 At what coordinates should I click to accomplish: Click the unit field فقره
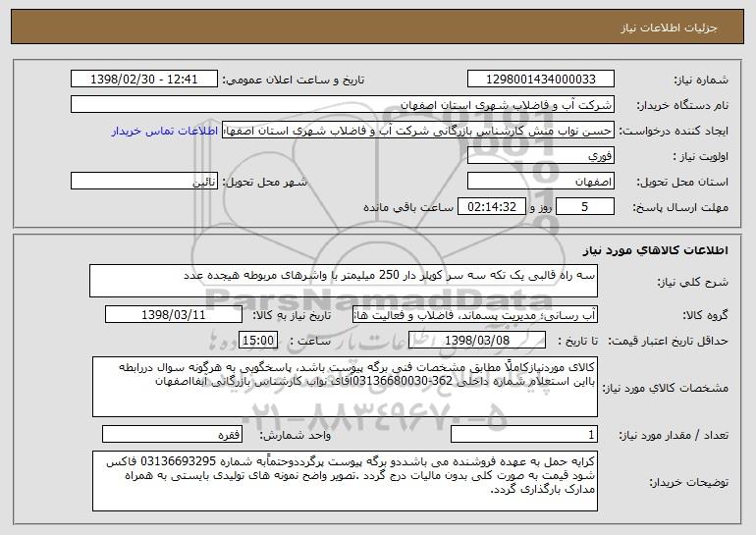[172, 435]
